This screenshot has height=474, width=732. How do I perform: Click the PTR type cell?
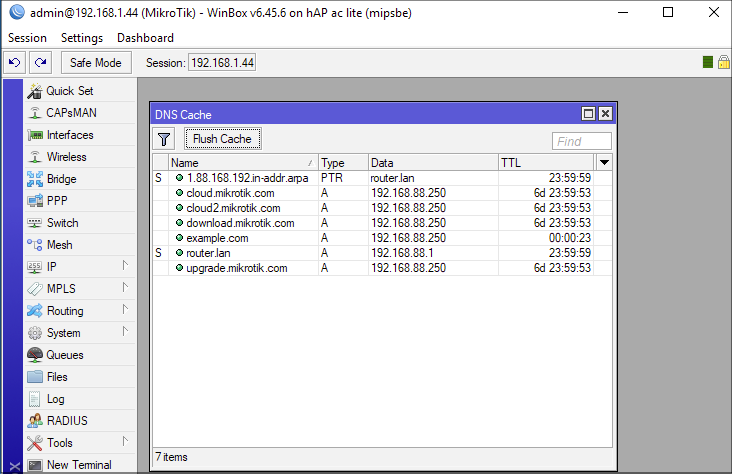tap(332, 178)
